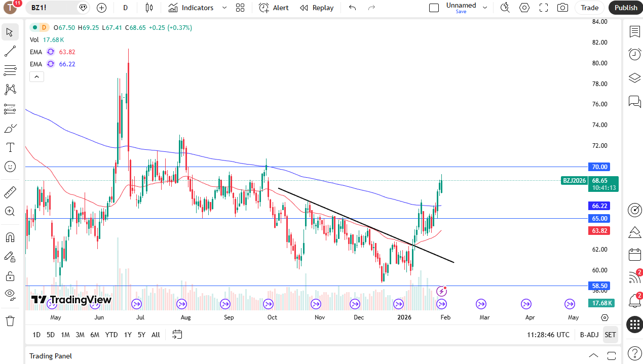Open the go to date picker
This screenshot has height=364, width=643.
pos(177,335)
